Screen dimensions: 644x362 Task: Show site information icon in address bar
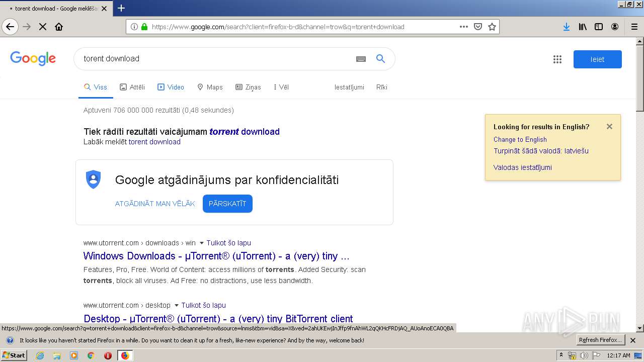[134, 27]
